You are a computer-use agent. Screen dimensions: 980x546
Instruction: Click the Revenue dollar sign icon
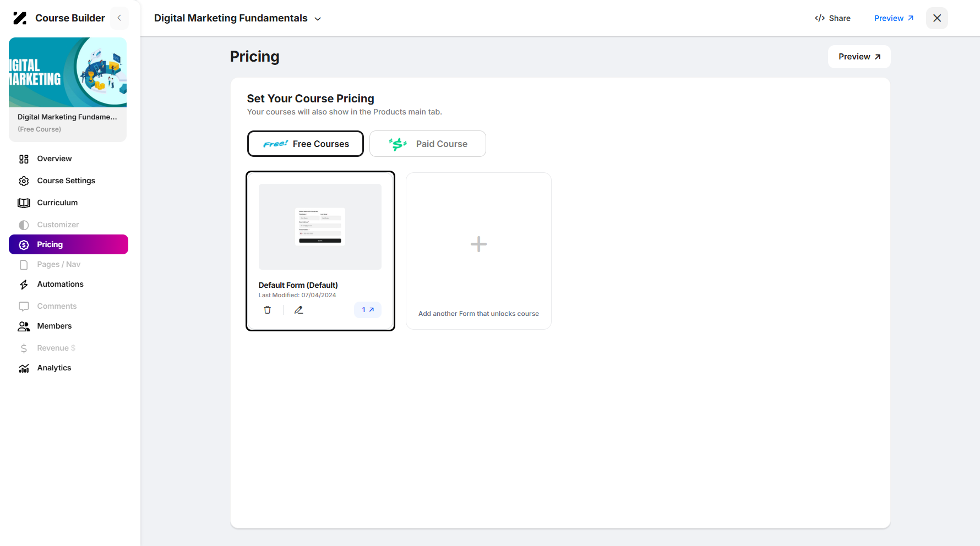pos(24,348)
